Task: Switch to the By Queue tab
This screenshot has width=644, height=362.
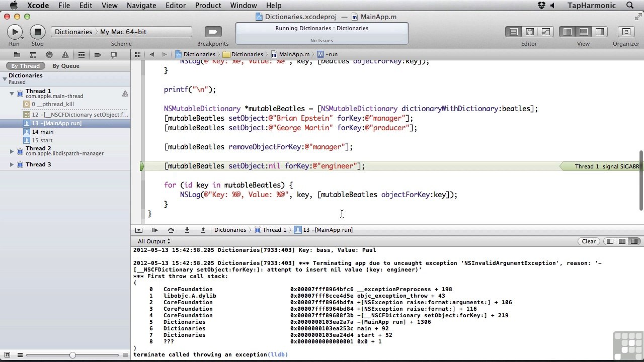Action: (x=66, y=66)
